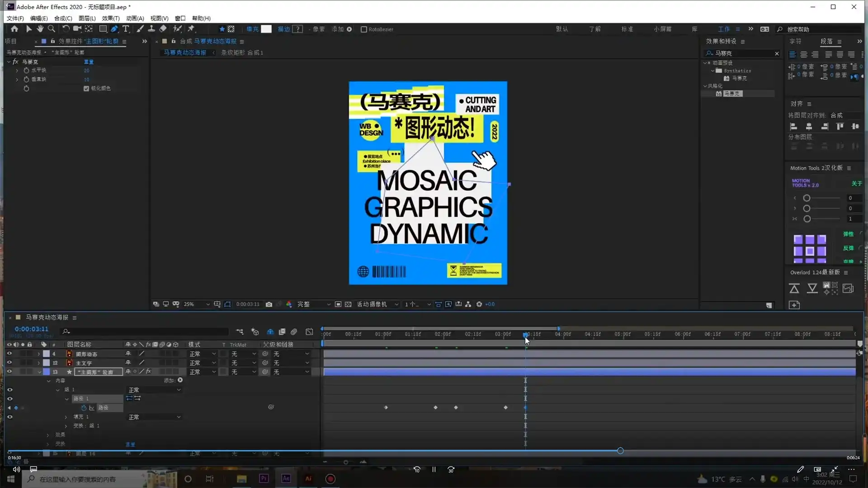This screenshot has height=488, width=868.
Task: Open the 效果(T) menu
Action: [x=111, y=18]
